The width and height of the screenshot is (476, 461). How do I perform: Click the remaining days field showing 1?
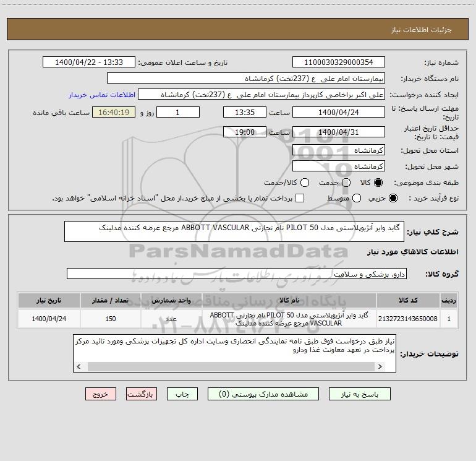click(178, 113)
